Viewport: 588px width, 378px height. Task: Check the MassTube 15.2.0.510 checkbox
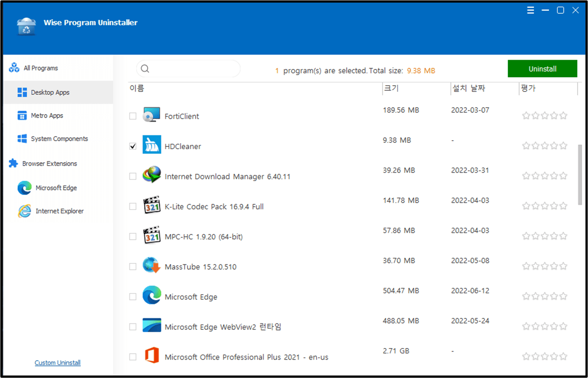tap(133, 267)
